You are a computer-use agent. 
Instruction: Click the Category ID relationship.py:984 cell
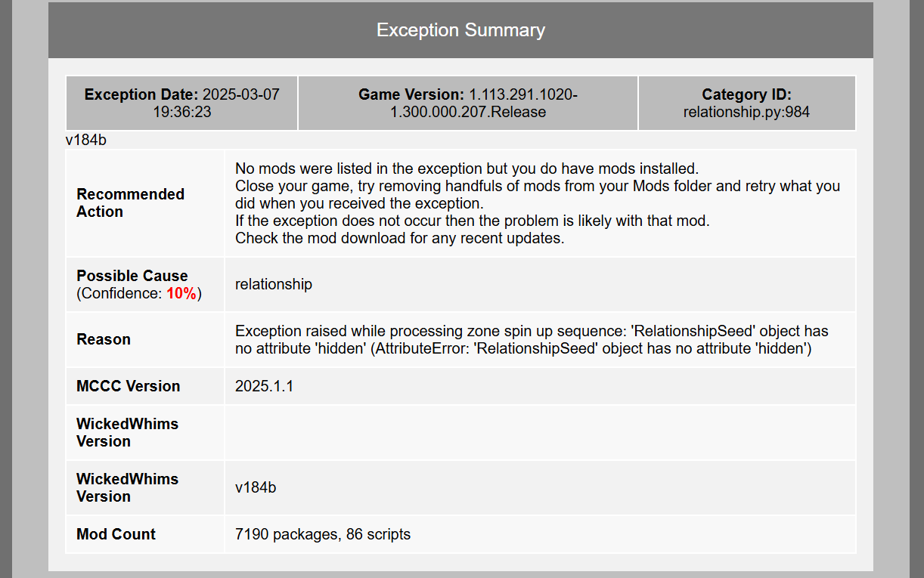(x=746, y=104)
